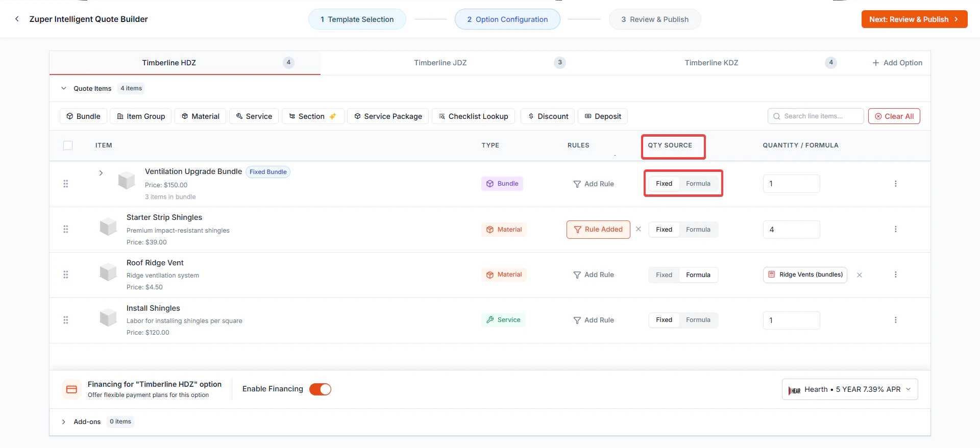
Task: Open more options menu for Starter Strip Shingles
Action: tap(895, 229)
